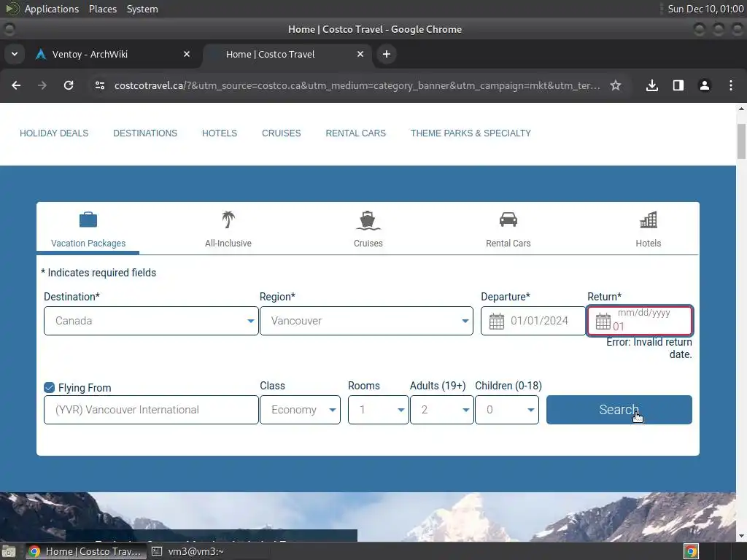Image resolution: width=747 pixels, height=560 pixels.
Task: Switch to the Hotels tab label
Action: (648, 244)
